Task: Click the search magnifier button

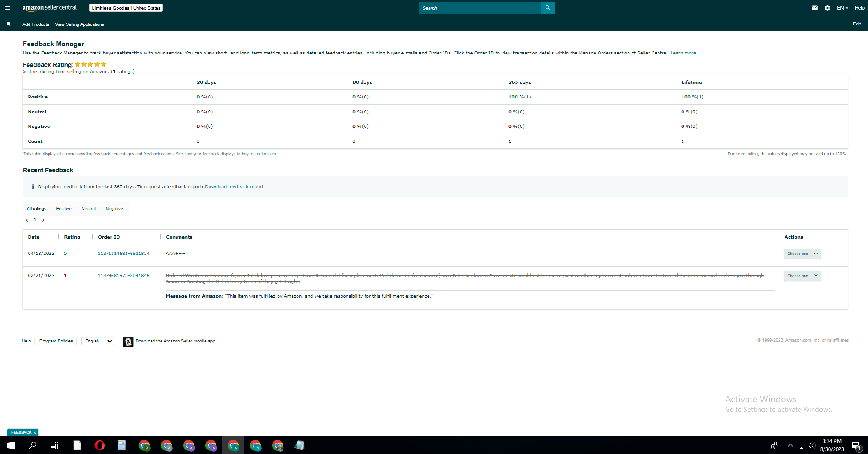Action: pos(548,8)
